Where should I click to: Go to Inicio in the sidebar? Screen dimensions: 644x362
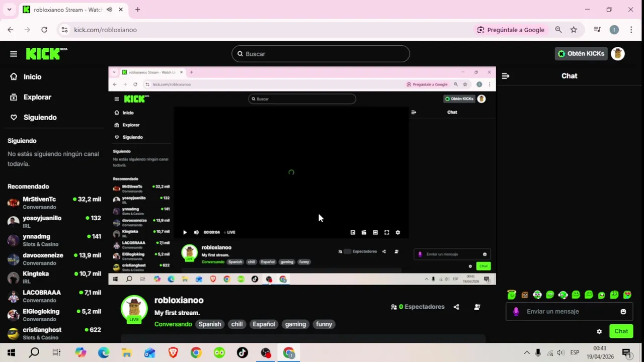point(32,77)
